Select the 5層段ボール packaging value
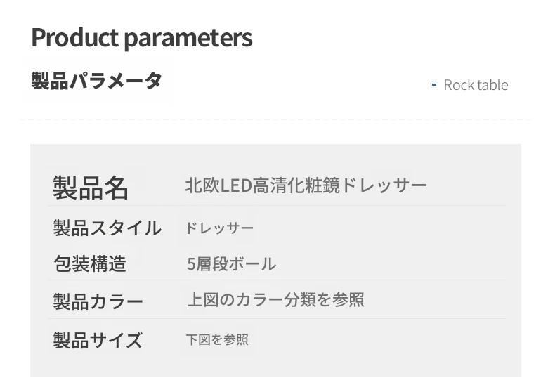The width and height of the screenshot is (555, 392). [232, 264]
